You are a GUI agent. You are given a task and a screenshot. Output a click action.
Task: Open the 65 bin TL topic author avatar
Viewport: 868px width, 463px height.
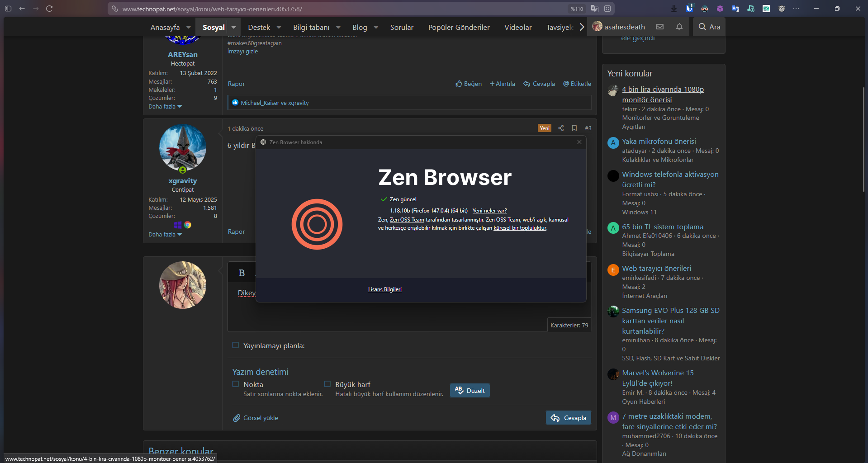613,228
